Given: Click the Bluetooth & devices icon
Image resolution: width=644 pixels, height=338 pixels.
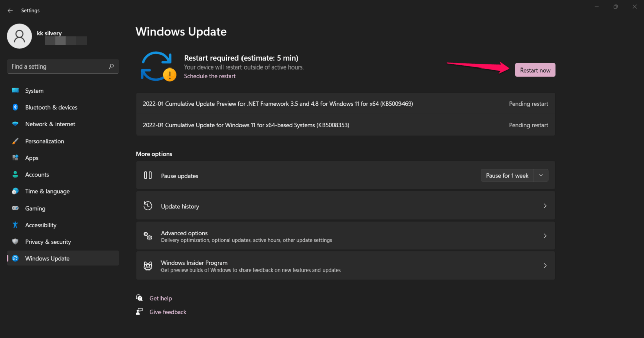Looking at the screenshot, I should coord(15,107).
